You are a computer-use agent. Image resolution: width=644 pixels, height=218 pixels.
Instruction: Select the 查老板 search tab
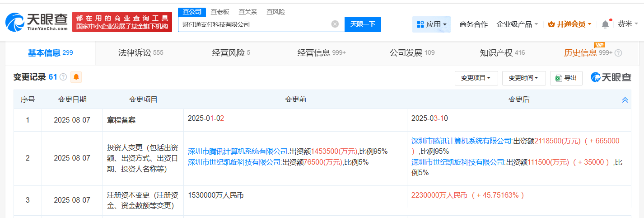point(220,12)
